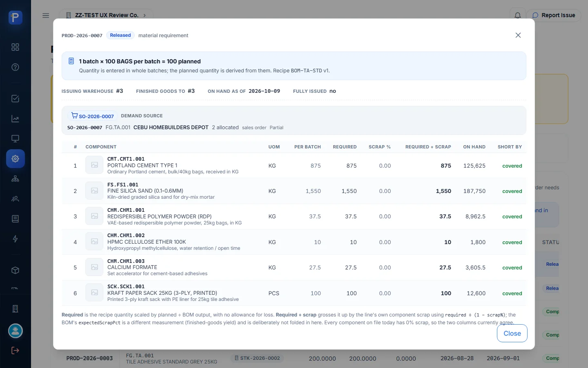Open the help question-mark icon in the sidebar

[15, 67]
